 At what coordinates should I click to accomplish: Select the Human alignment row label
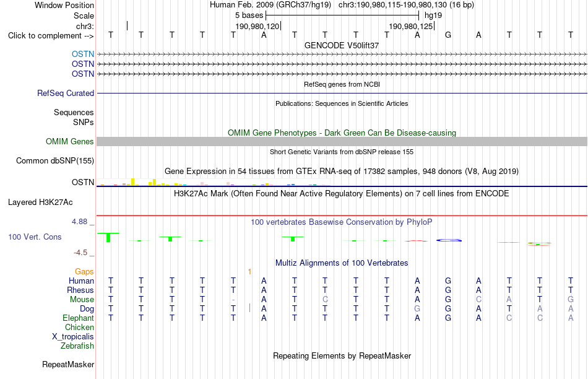click(x=81, y=281)
